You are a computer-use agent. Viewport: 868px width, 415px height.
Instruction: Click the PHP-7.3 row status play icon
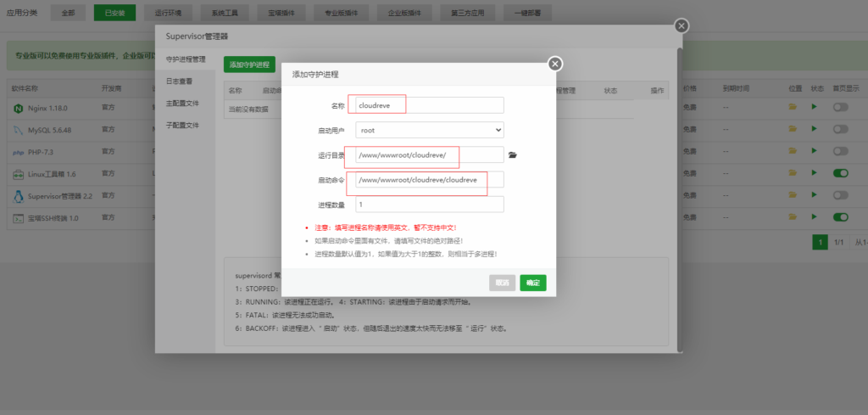pos(814,151)
